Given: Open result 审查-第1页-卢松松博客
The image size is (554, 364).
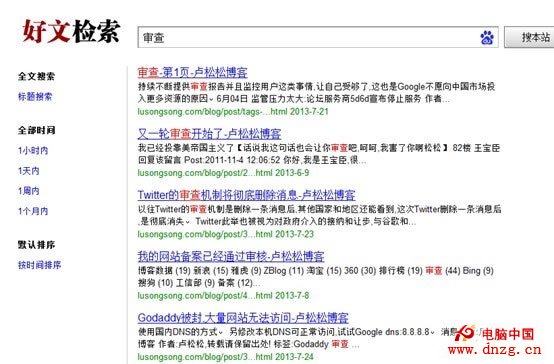Looking at the screenshot, I should click(x=193, y=72).
